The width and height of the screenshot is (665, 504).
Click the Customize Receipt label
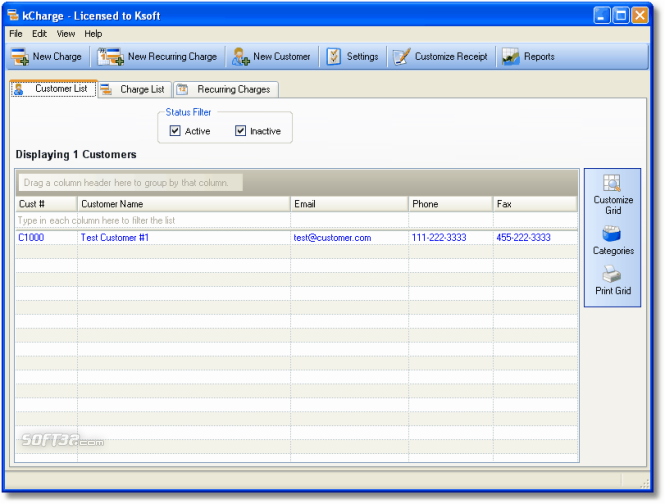(451, 56)
